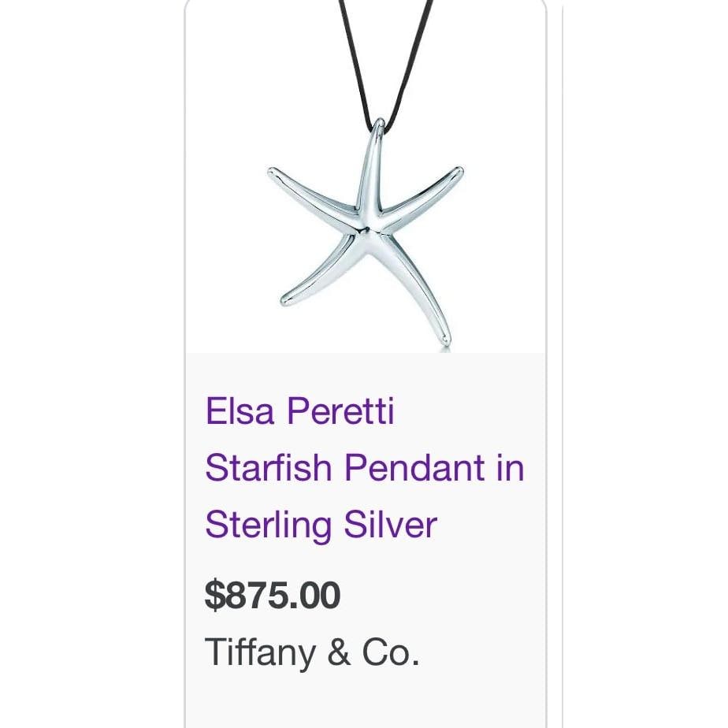Screen dimensions: 728x728
Task: Click the word "Starfish" in the title
Action: pos(269,467)
